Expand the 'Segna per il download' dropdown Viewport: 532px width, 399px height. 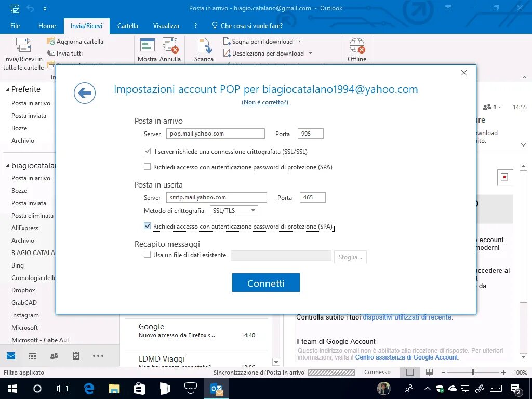(298, 41)
